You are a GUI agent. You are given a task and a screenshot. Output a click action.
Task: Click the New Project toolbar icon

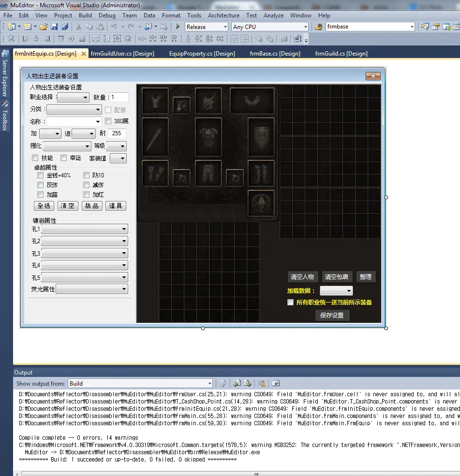coord(12,27)
